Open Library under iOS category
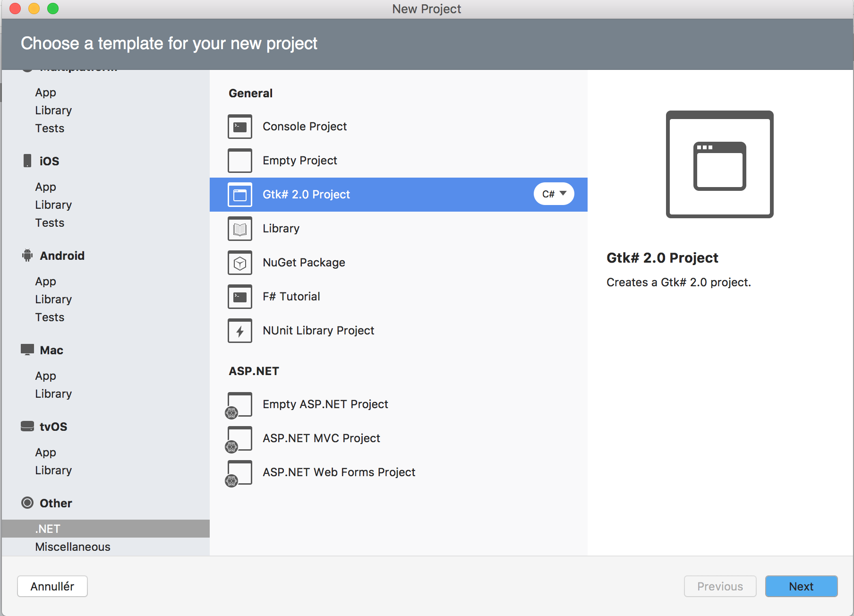The height and width of the screenshot is (616, 854). [53, 205]
